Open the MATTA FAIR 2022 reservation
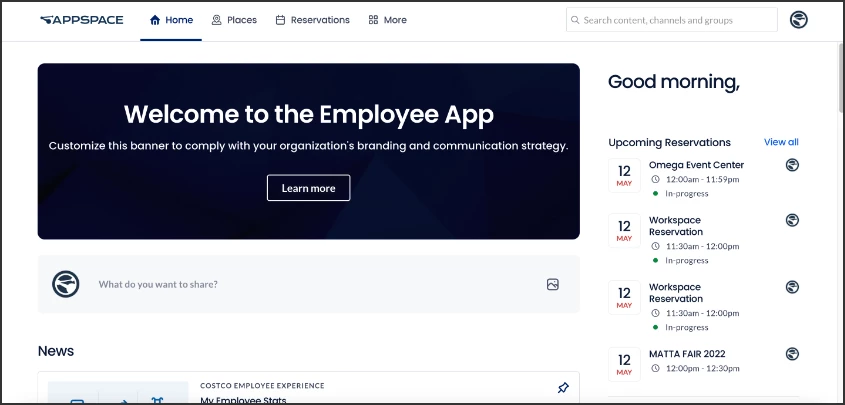Viewport: 845px width, 405px height. click(x=687, y=354)
